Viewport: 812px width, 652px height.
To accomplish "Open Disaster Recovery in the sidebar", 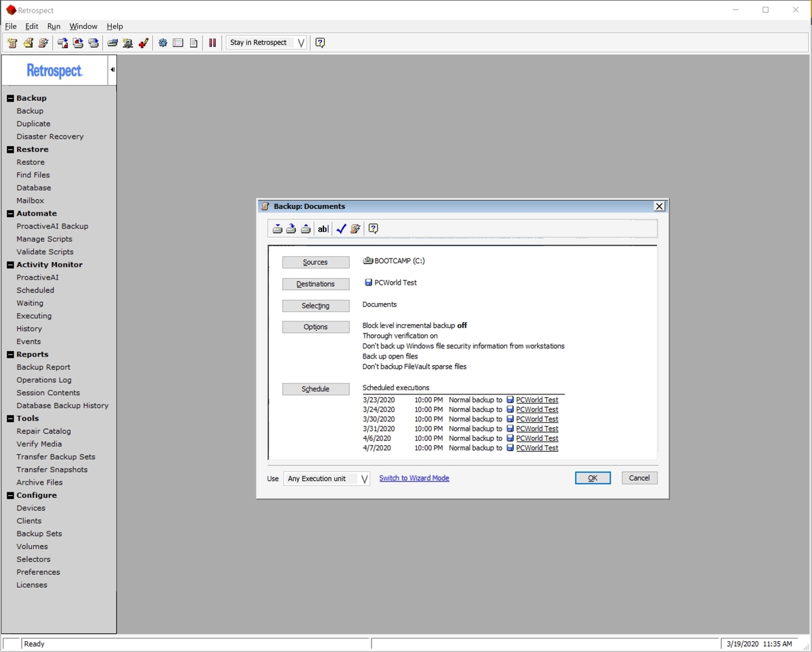I will 50,137.
